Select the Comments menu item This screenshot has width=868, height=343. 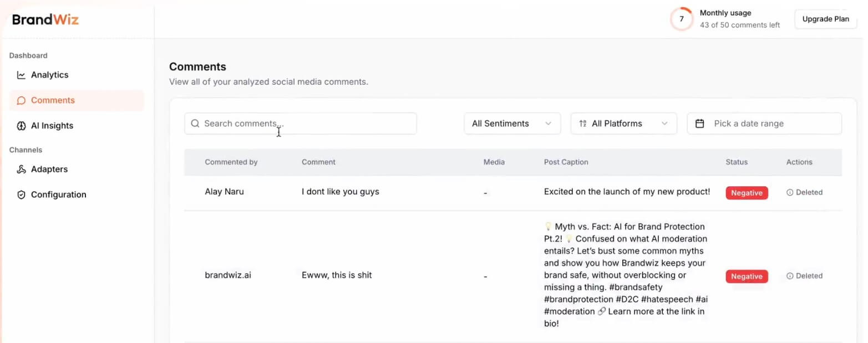(x=77, y=100)
